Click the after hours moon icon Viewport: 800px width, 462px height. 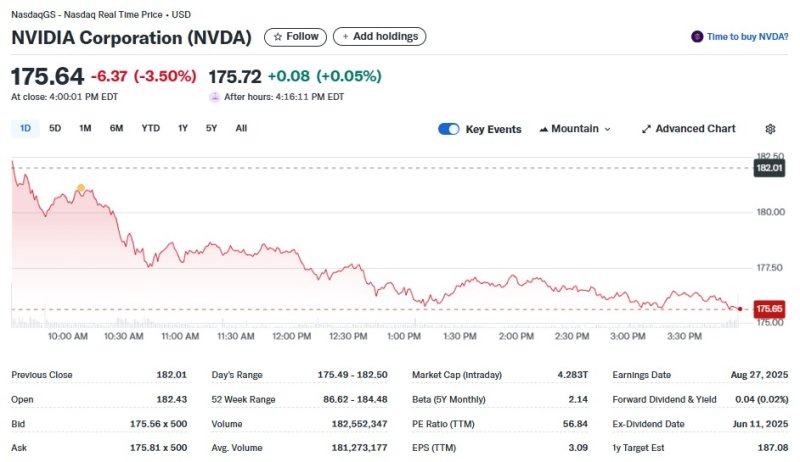(x=214, y=97)
